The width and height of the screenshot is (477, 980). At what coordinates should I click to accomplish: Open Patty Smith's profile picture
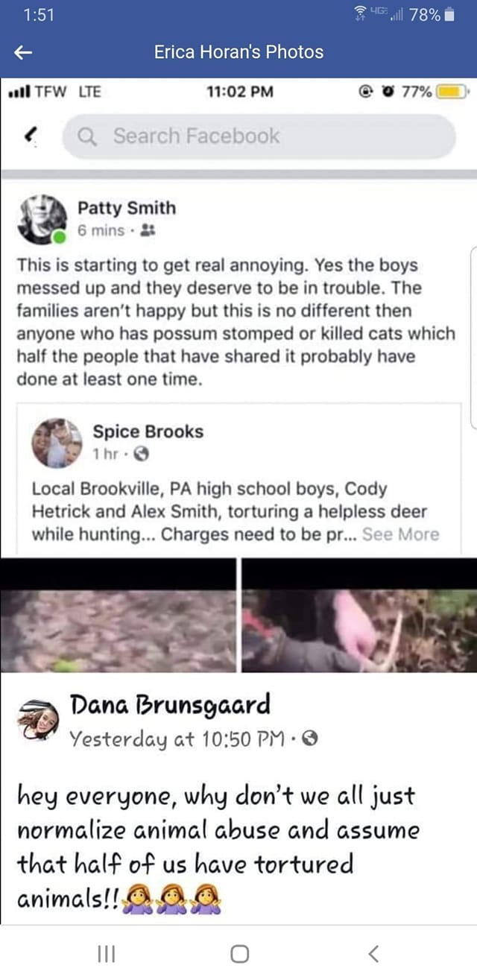(42, 219)
